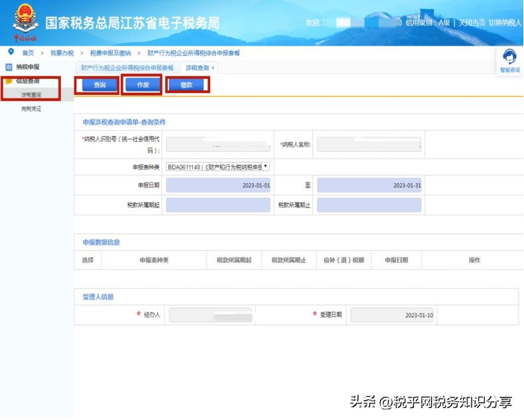
Task: Click the 纳税人识别号 input field
Action: tap(218, 145)
